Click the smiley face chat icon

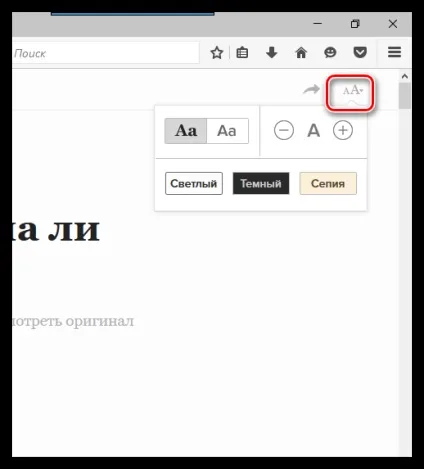(330, 53)
